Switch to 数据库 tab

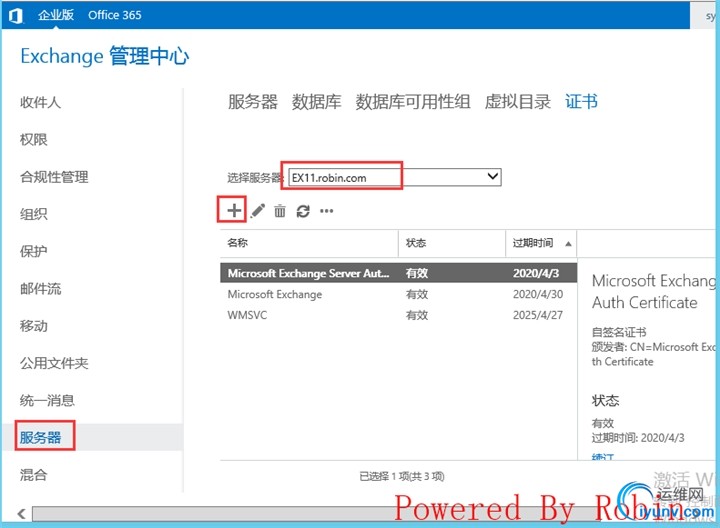click(x=316, y=101)
